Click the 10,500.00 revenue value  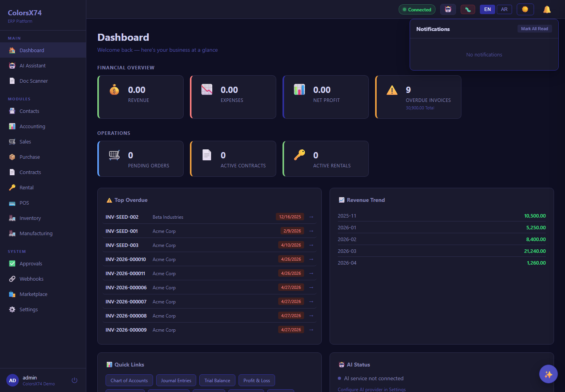tap(535, 216)
